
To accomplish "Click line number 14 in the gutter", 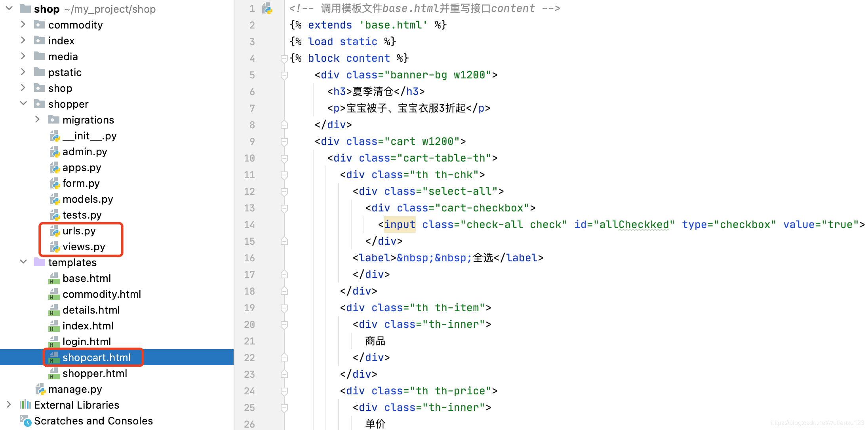I will point(249,225).
